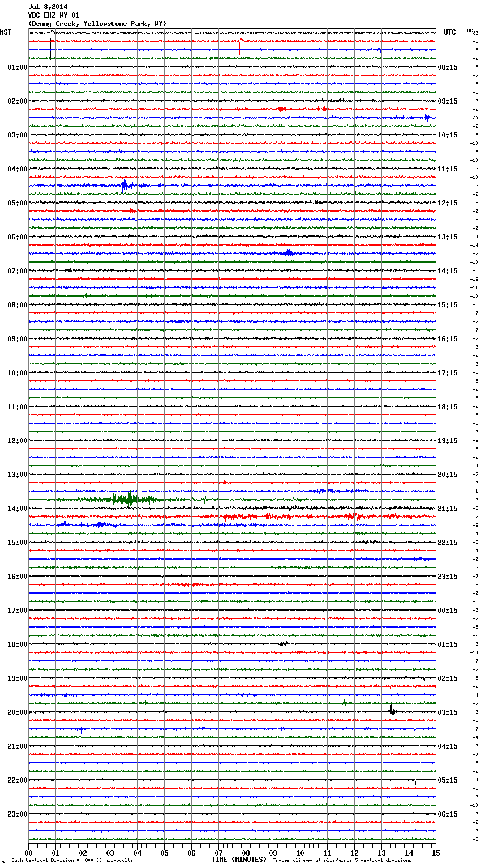Click the blue seismic burst on the 04:30 trace
The height and width of the screenshot is (868, 481).
pos(125,185)
